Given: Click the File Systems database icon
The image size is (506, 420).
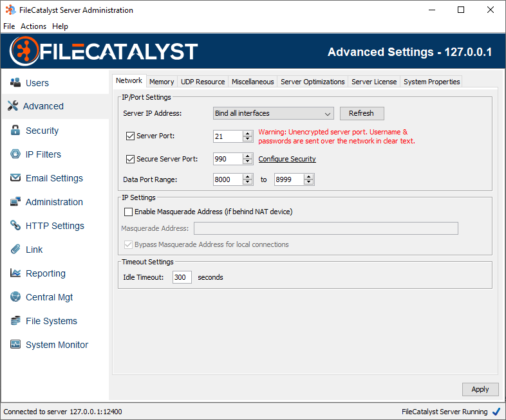Looking at the screenshot, I should (15, 320).
